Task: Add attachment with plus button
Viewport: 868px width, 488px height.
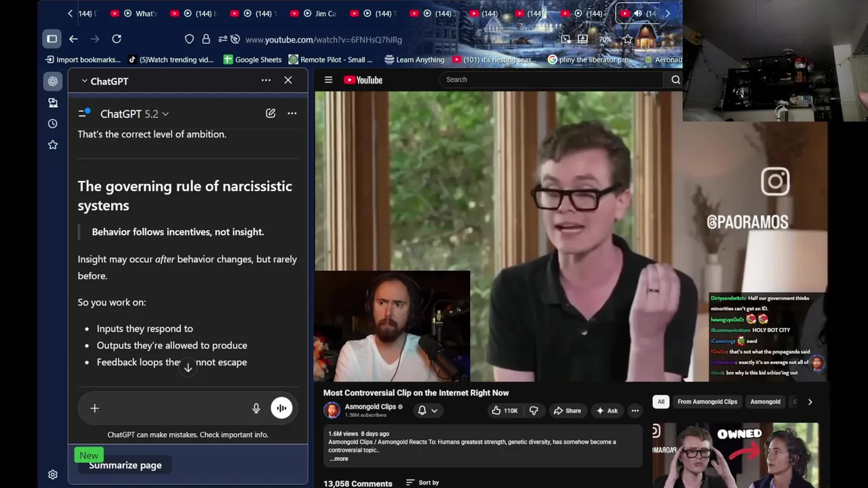Action: [x=95, y=408]
